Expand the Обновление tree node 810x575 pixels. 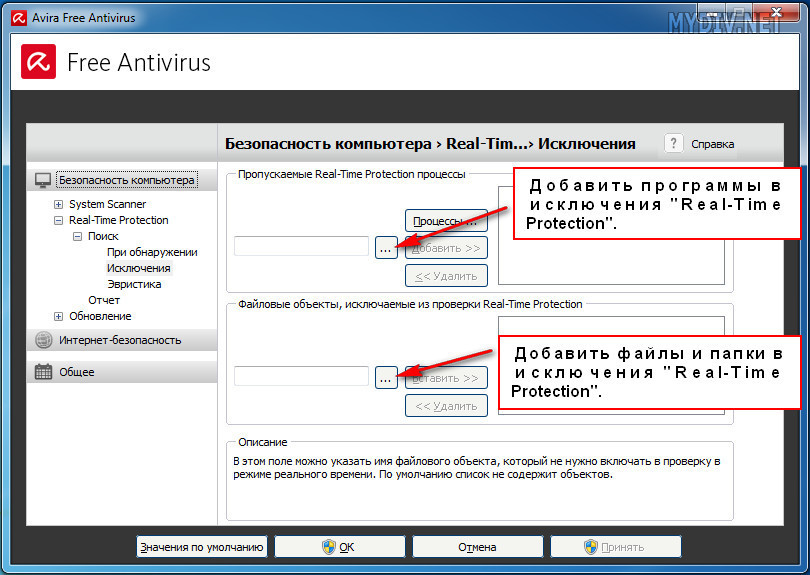coord(59,316)
